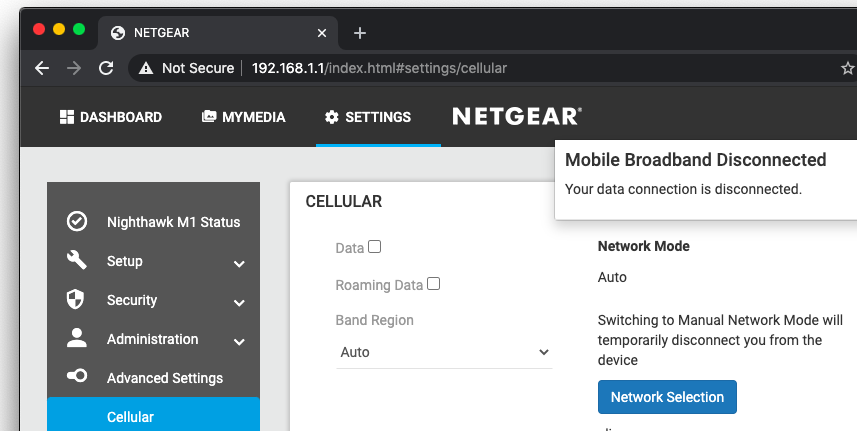Click the NETGEAR logo

pyautogui.click(x=517, y=116)
